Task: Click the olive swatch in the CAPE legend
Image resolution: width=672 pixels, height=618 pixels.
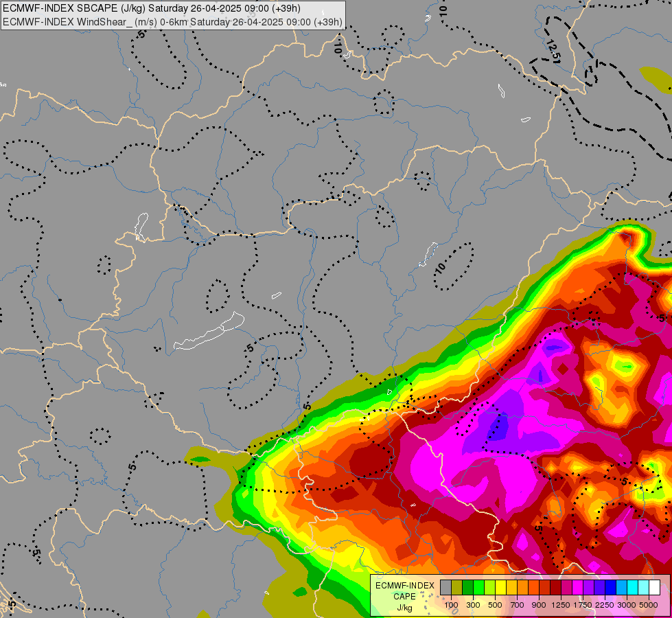Action: click(457, 588)
